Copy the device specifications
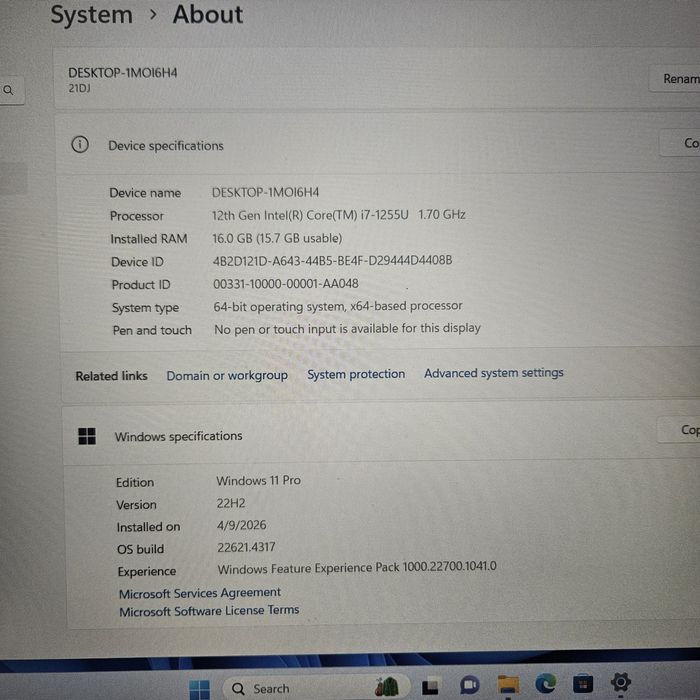The width and height of the screenshot is (700, 700). click(x=680, y=143)
